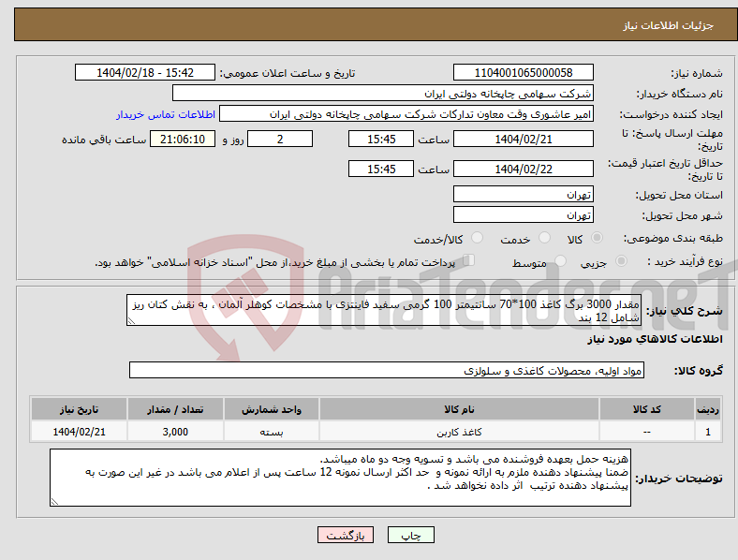Image resolution: width=738 pixels, height=560 pixels.
Task: Click the تاریخ نیاز column header
Action: (x=79, y=409)
